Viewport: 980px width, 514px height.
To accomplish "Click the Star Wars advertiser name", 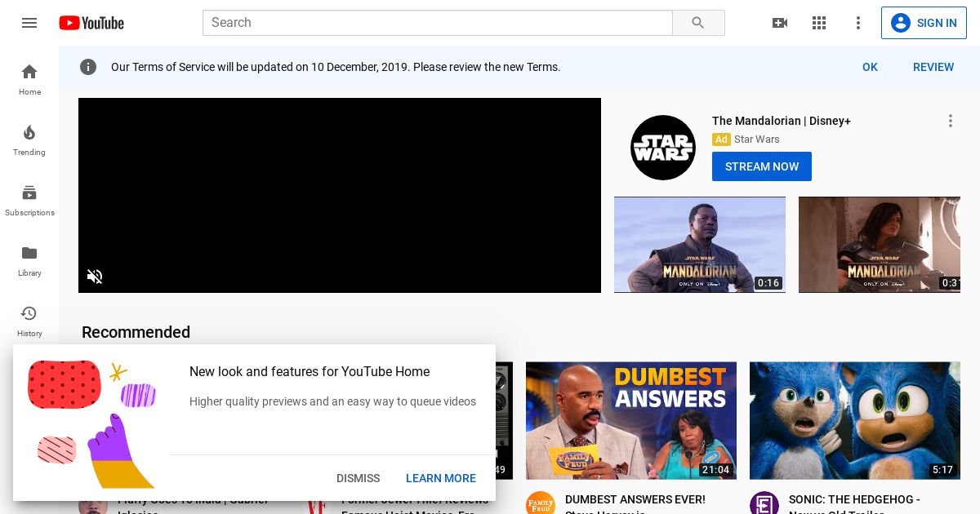I will pos(757,140).
